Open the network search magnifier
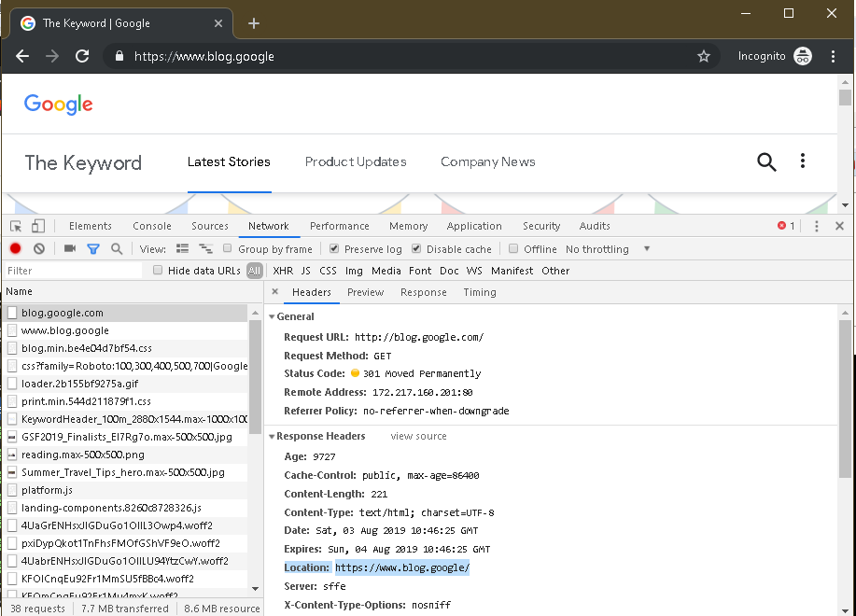 coord(117,249)
